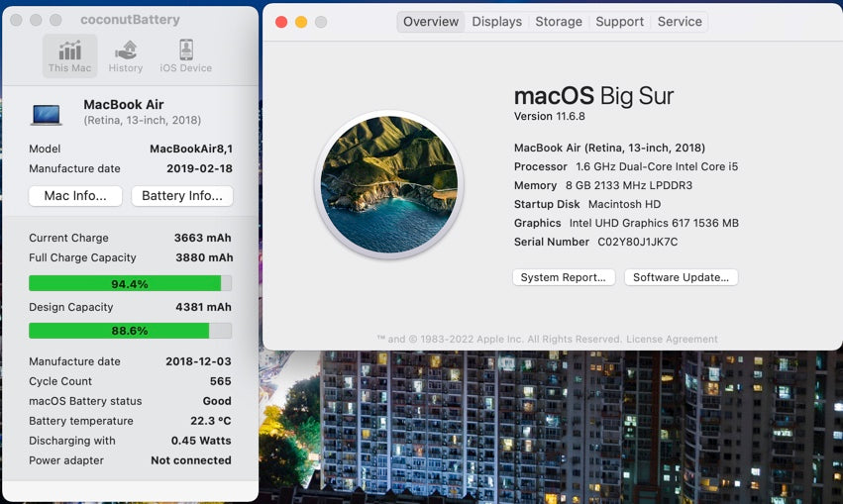This screenshot has height=504, width=843.
Task: Open the Battery Info... button
Action: [x=182, y=196]
